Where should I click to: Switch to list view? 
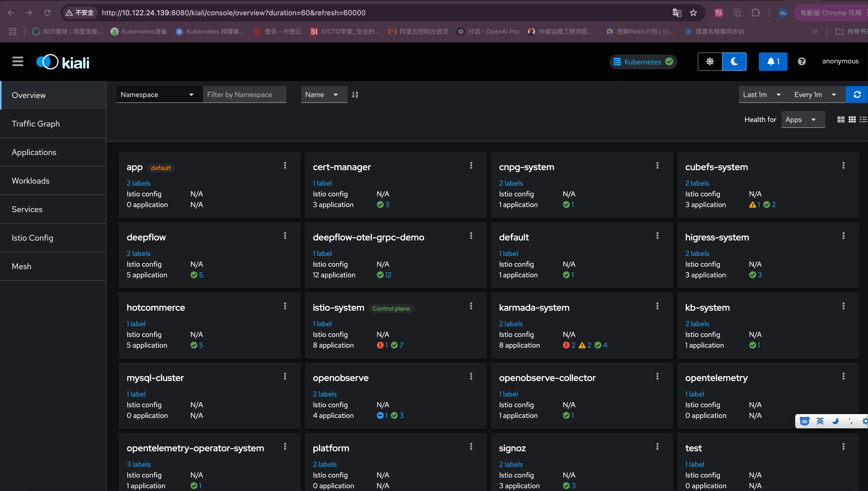click(863, 119)
